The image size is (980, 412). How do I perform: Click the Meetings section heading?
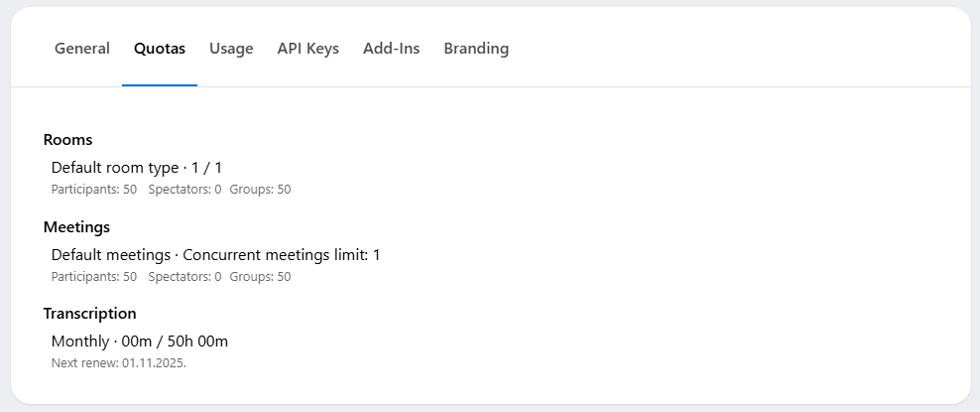(76, 227)
